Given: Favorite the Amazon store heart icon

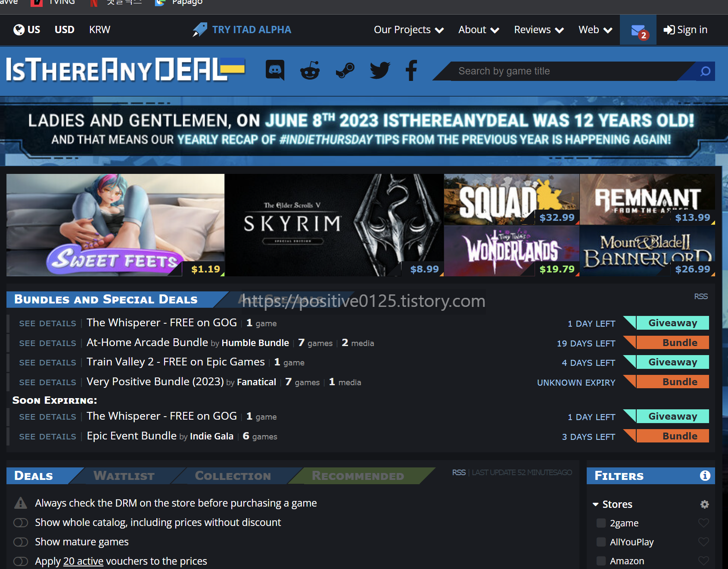Looking at the screenshot, I should 703,561.
